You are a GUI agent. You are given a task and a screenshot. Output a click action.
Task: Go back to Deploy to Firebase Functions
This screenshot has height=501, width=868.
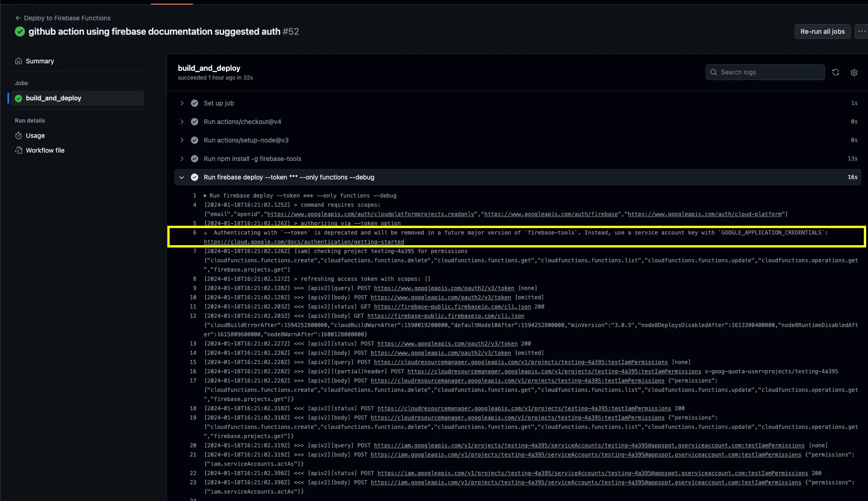click(x=63, y=18)
